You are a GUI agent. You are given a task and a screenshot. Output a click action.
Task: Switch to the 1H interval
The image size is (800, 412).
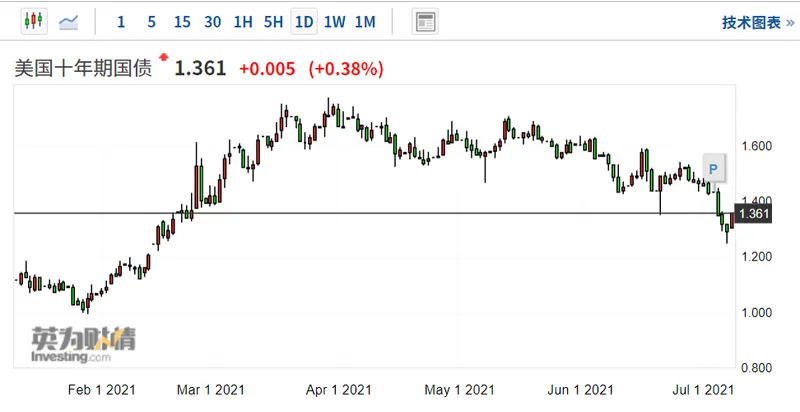(x=242, y=21)
